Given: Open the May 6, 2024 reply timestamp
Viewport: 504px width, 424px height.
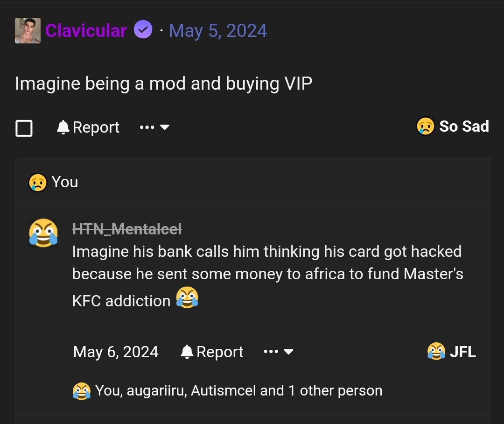Looking at the screenshot, I should point(116,352).
